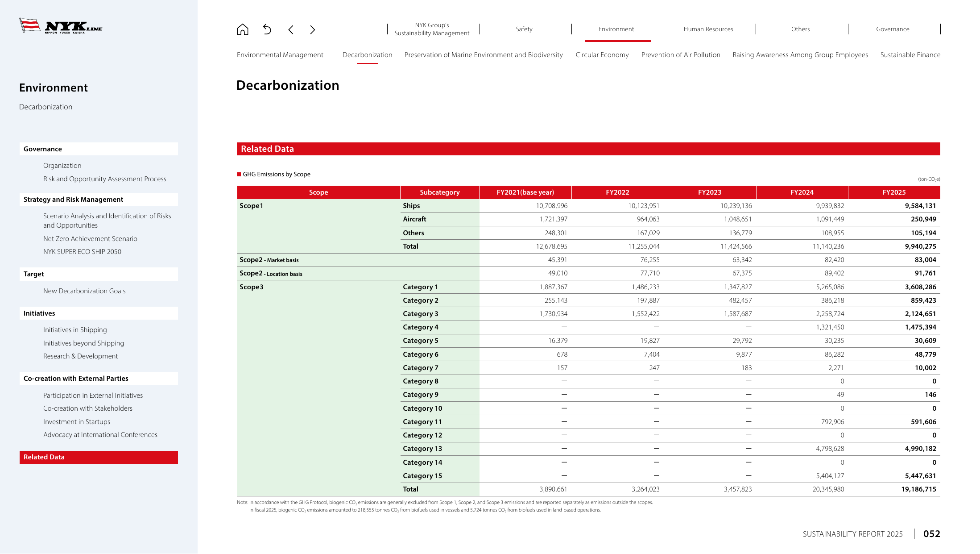
Task: Open the Human Resources tab
Action: pyautogui.click(x=708, y=29)
